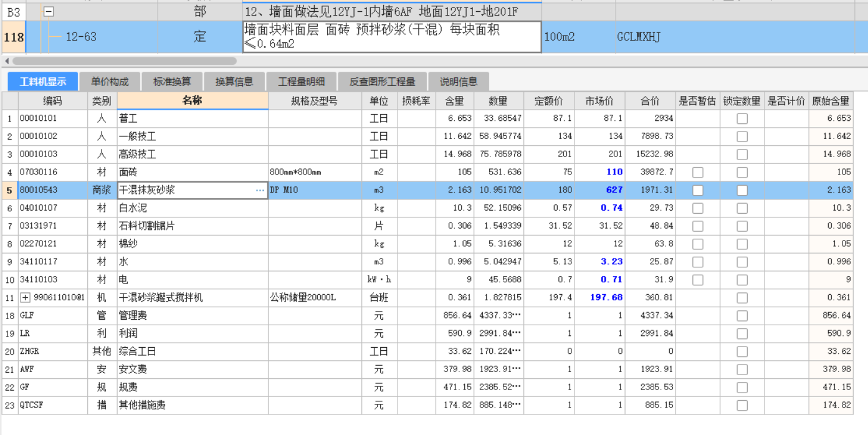Check 锁定数量 for the 综合工日 row
Viewport: 868px width, 435px height.
pyautogui.click(x=742, y=351)
